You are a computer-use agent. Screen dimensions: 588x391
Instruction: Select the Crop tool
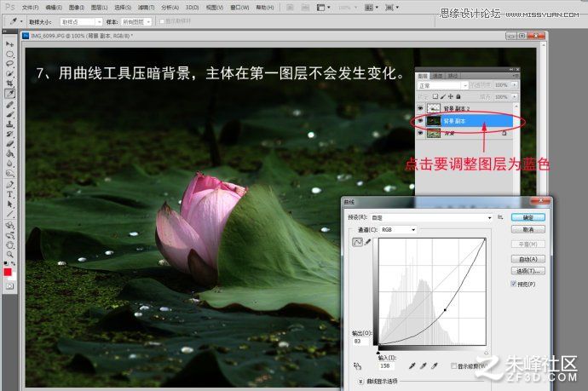9,83
